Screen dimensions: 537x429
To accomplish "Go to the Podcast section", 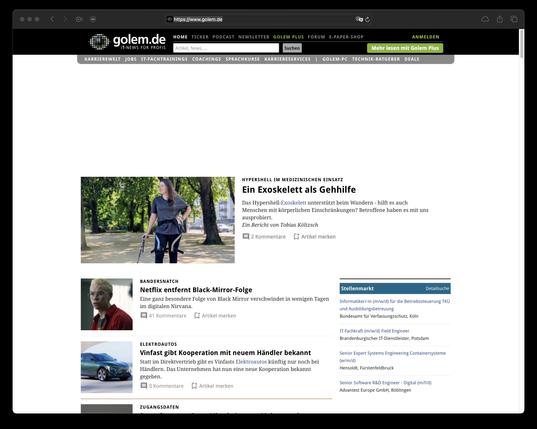I will pos(223,37).
